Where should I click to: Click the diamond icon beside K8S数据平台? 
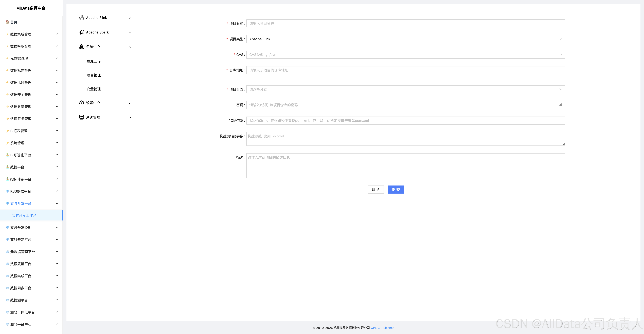pyautogui.click(x=8, y=191)
